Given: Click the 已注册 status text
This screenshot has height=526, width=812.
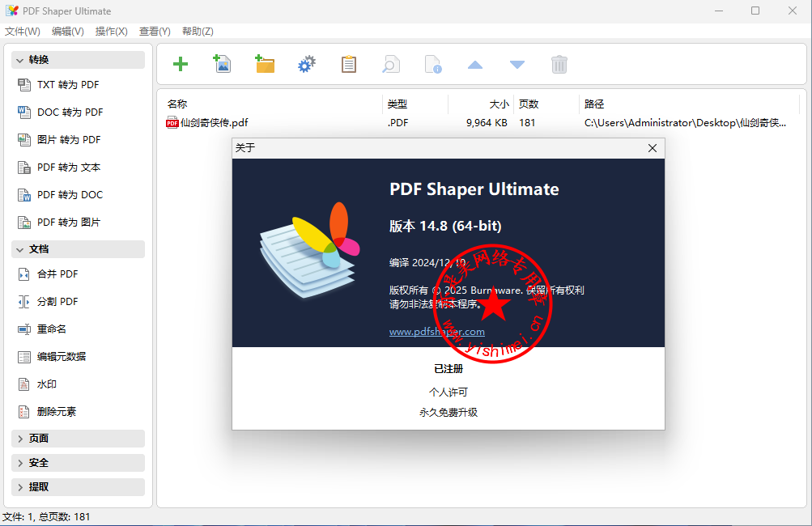Looking at the screenshot, I should pos(449,369).
